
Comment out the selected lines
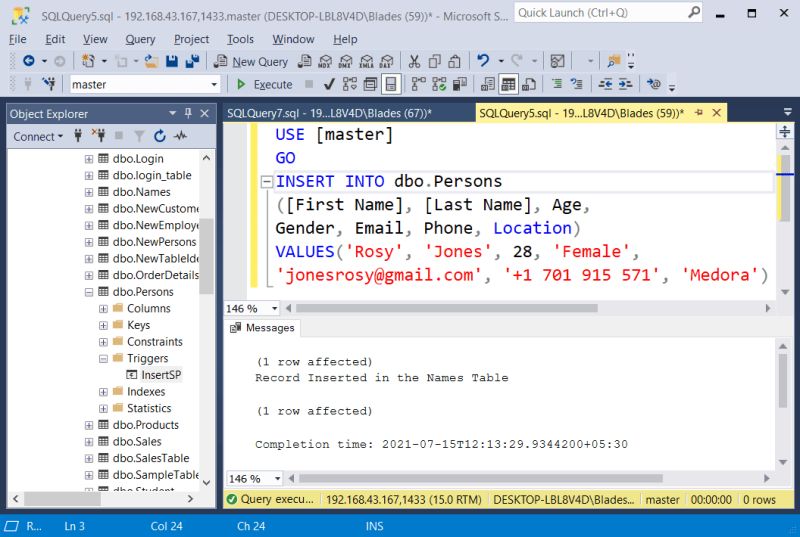click(x=557, y=84)
